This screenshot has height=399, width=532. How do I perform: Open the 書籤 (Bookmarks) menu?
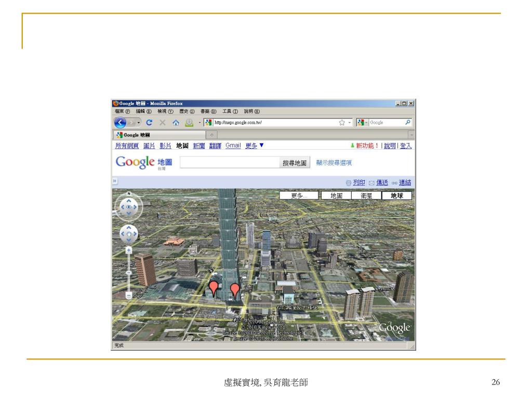207,111
